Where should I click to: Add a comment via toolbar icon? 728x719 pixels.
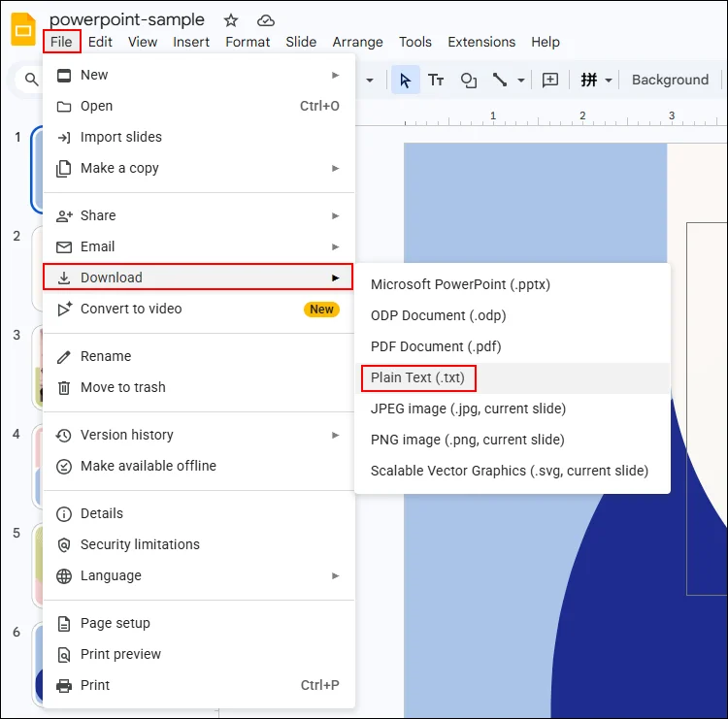550,80
